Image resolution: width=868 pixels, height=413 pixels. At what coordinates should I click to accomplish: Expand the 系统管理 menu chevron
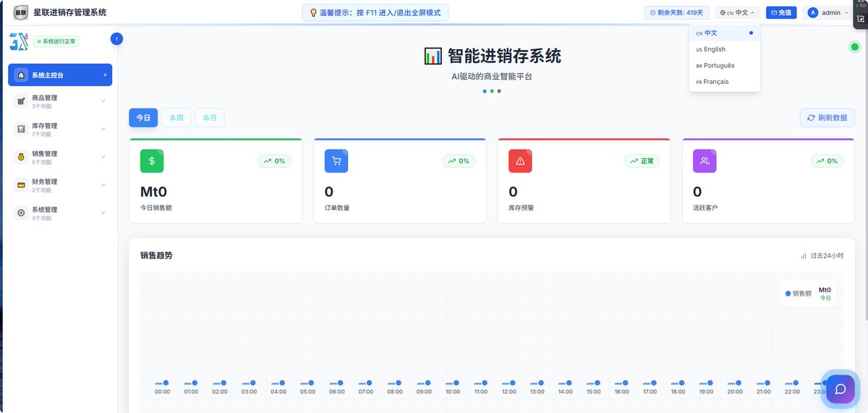pyautogui.click(x=103, y=213)
